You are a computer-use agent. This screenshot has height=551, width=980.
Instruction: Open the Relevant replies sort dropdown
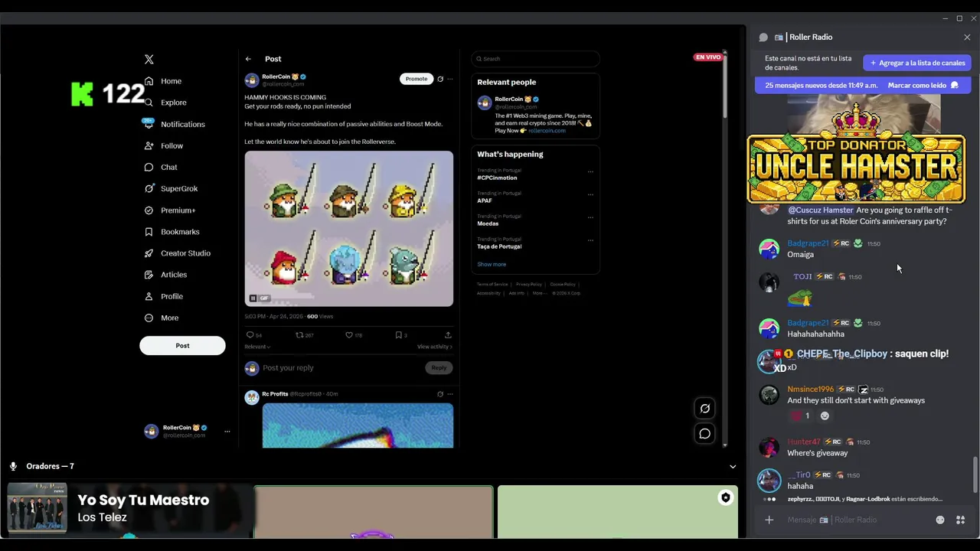pos(257,347)
